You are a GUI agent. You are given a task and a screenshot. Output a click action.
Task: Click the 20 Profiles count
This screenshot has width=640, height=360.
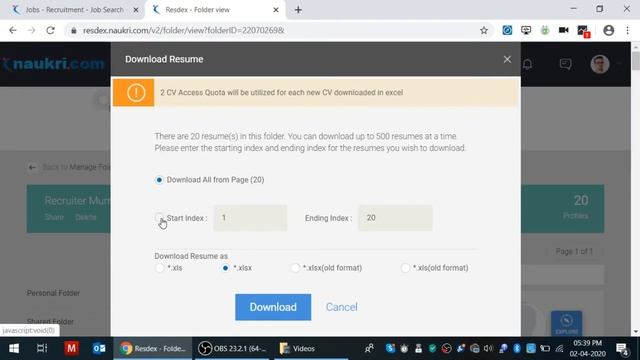click(580, 207)
